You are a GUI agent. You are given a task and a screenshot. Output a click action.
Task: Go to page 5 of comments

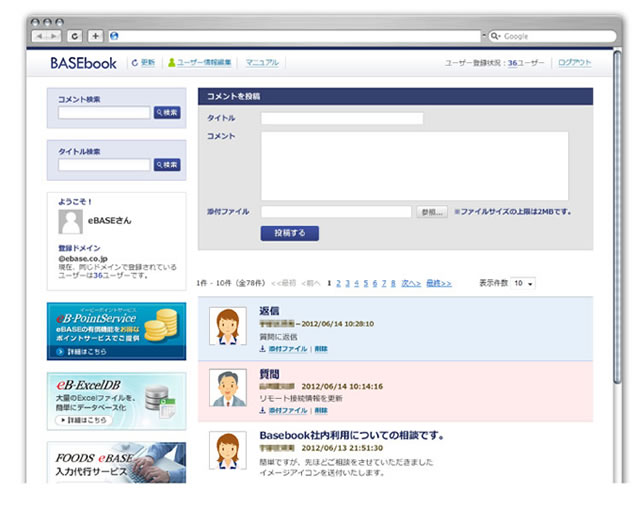(366, 284)
